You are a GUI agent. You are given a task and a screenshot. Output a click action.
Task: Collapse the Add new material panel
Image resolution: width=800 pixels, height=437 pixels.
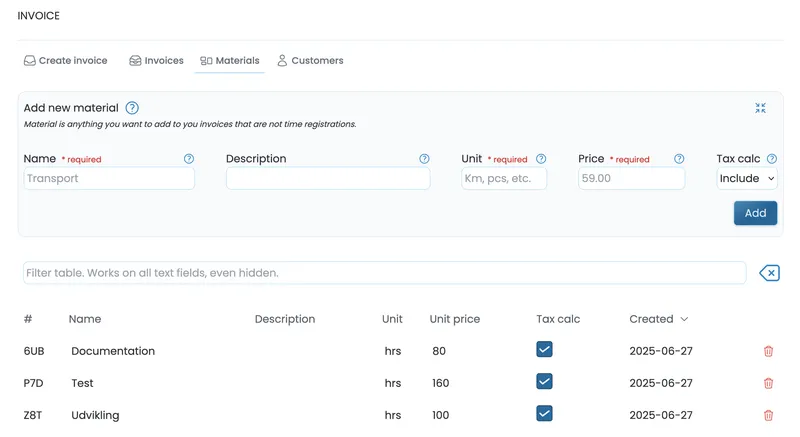(x=760, y=108)
